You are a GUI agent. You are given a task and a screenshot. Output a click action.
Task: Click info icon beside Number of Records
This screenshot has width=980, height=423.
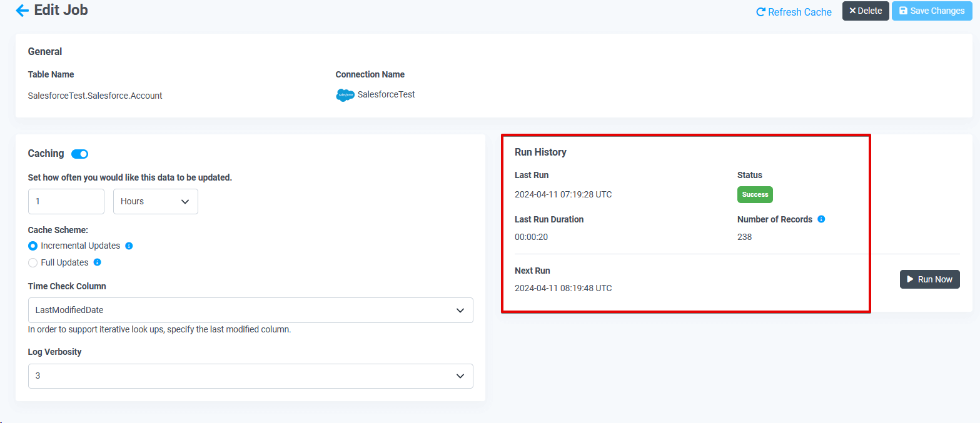(x=821, y=219)
